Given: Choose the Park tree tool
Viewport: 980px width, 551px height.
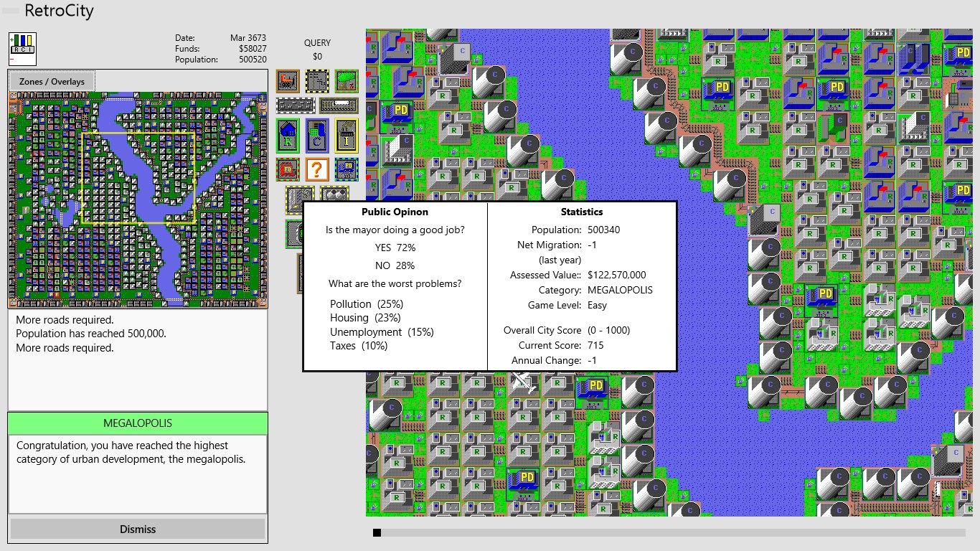Looking at the screenshot, I should (347, 81).
